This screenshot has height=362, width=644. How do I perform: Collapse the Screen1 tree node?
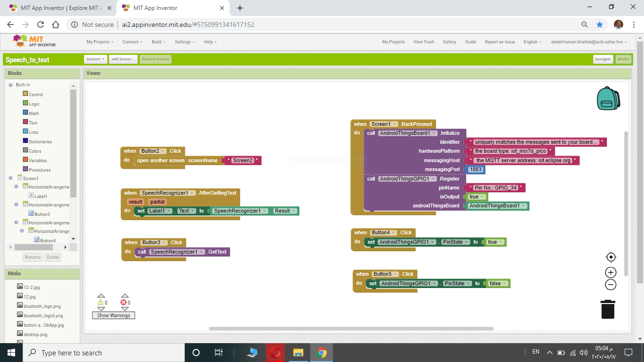pos(10,178)
